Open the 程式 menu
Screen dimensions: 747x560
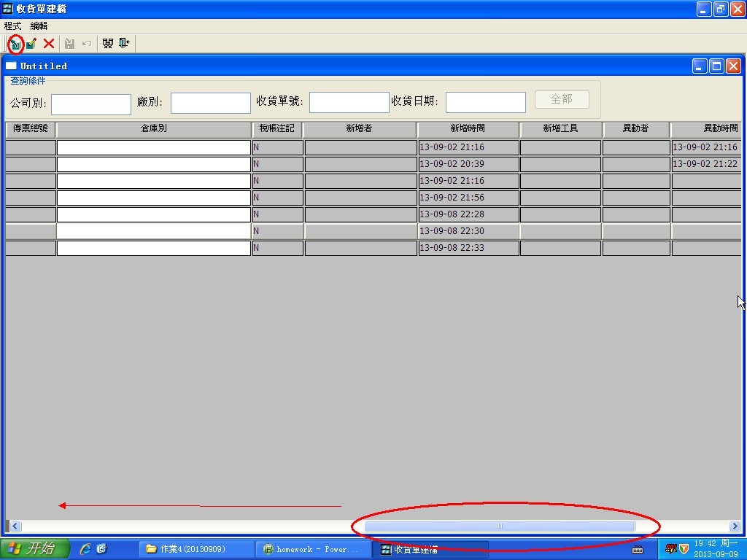point(13,26)
